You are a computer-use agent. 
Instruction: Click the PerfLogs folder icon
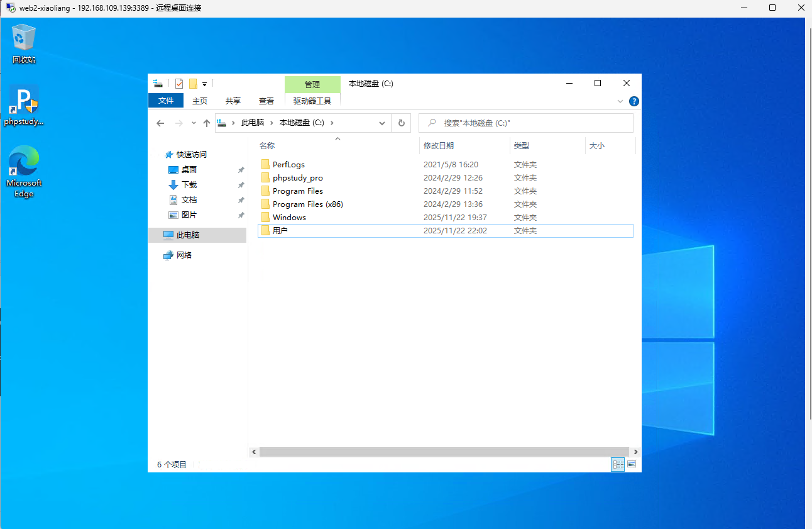[x=265, y=165]
